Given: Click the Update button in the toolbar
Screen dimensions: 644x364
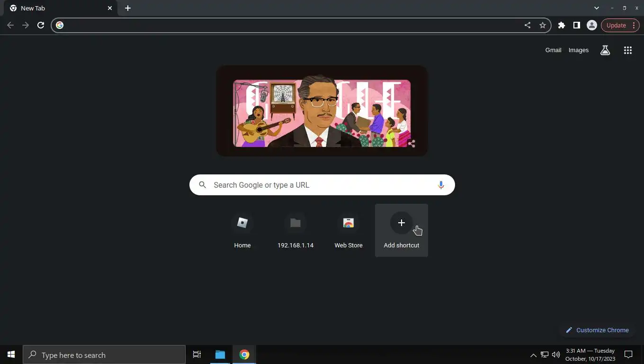Looking at the screenshot, I should (616, 25).
